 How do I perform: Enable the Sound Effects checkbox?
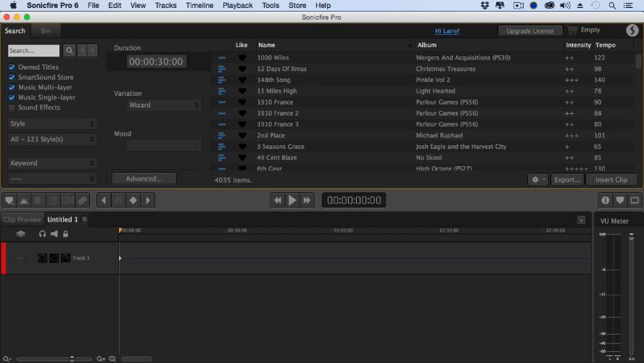point(12,107)
